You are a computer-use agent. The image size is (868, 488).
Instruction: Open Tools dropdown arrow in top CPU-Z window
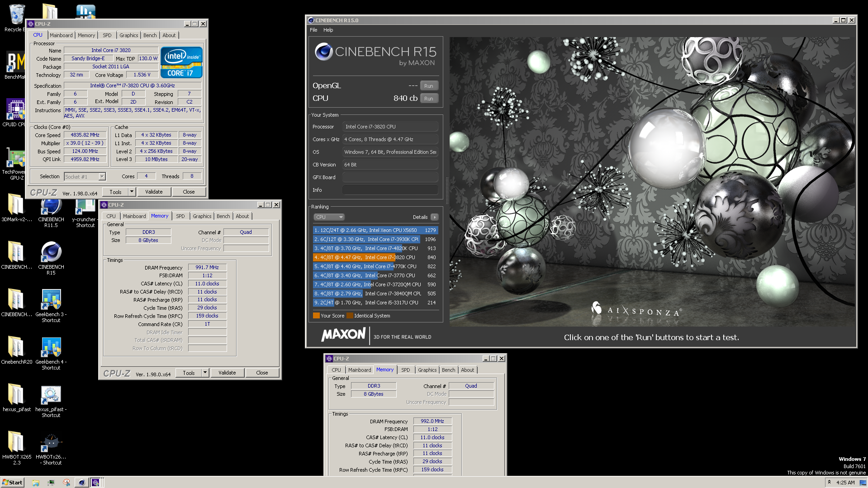[x=132, y=192]
